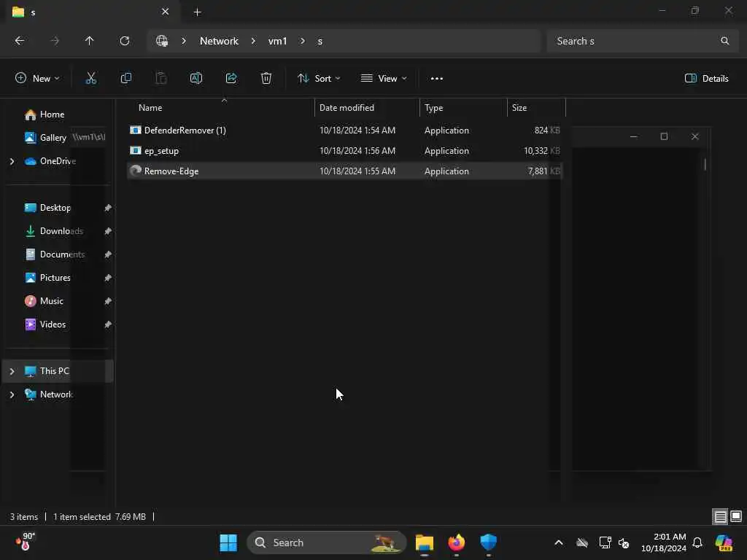
Task: Open the See more ellipsis menu
Action: coord(436,79)
